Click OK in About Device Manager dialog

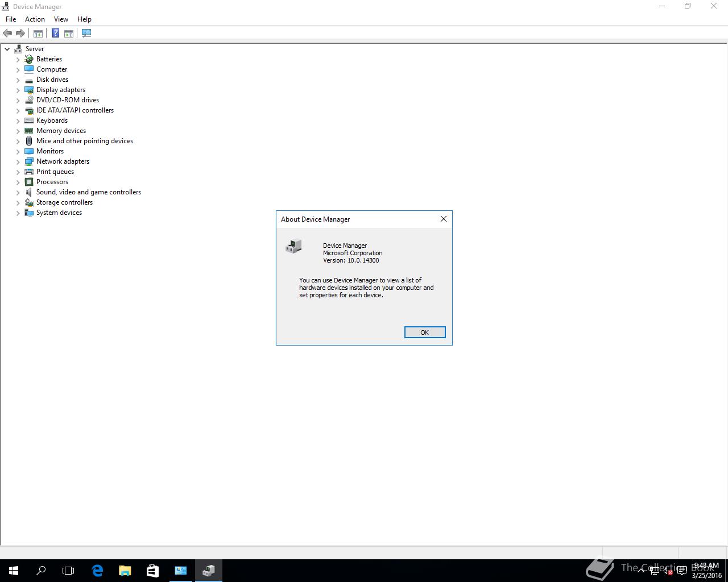[x=425, y=332]
